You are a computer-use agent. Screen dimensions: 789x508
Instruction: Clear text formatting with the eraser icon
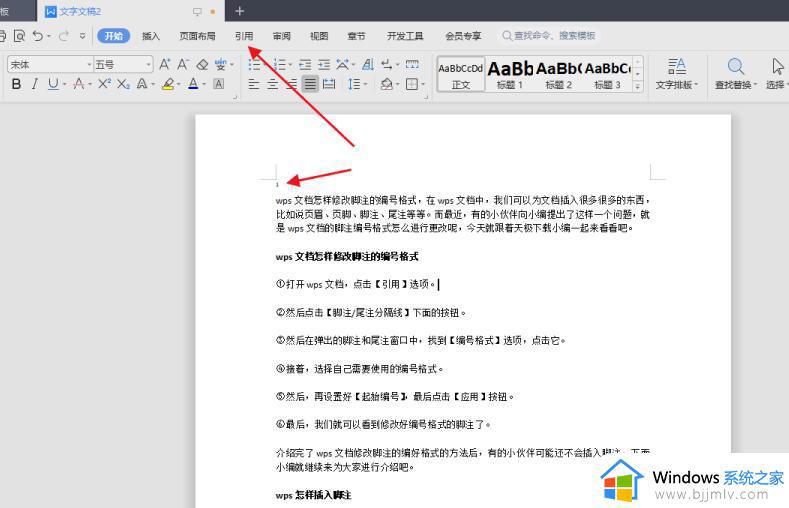[x=202, y=64]
